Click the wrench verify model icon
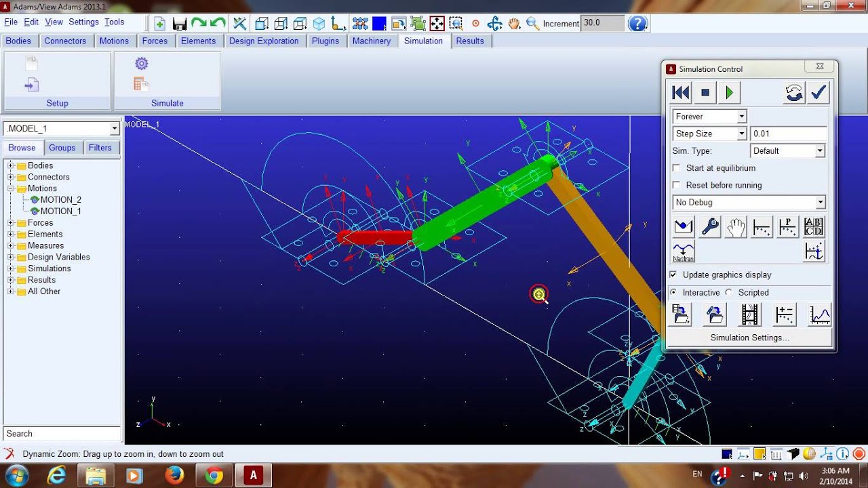 click(x=710, y=226)
